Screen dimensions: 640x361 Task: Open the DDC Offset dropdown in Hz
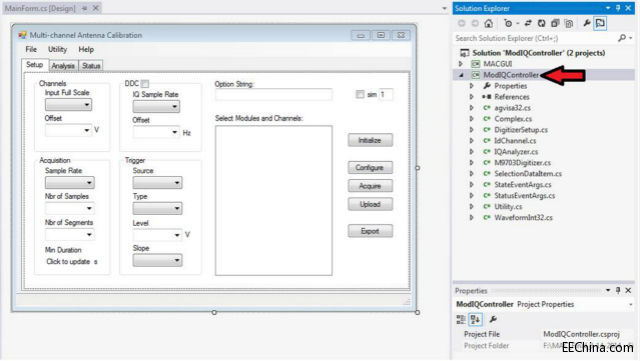click(156, 132)
